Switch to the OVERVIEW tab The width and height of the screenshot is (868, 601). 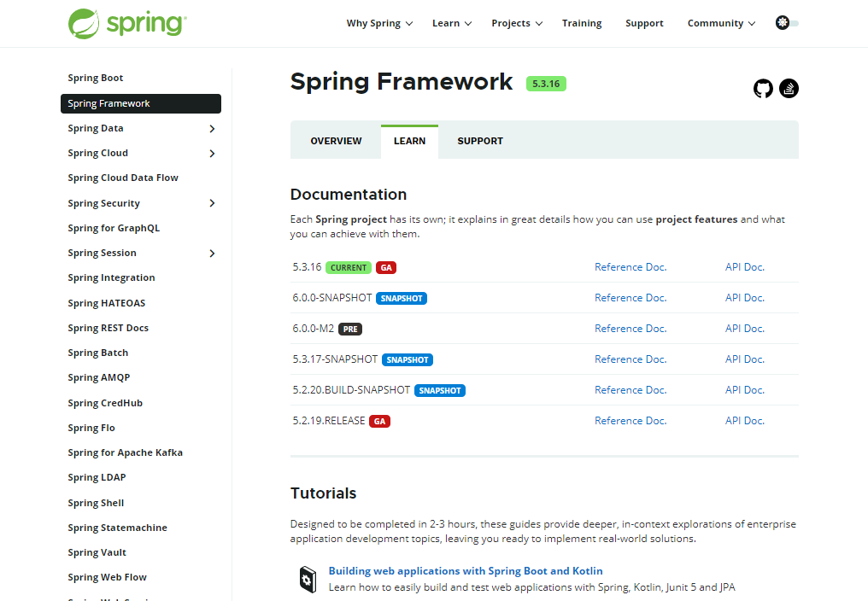coord(336,140)
